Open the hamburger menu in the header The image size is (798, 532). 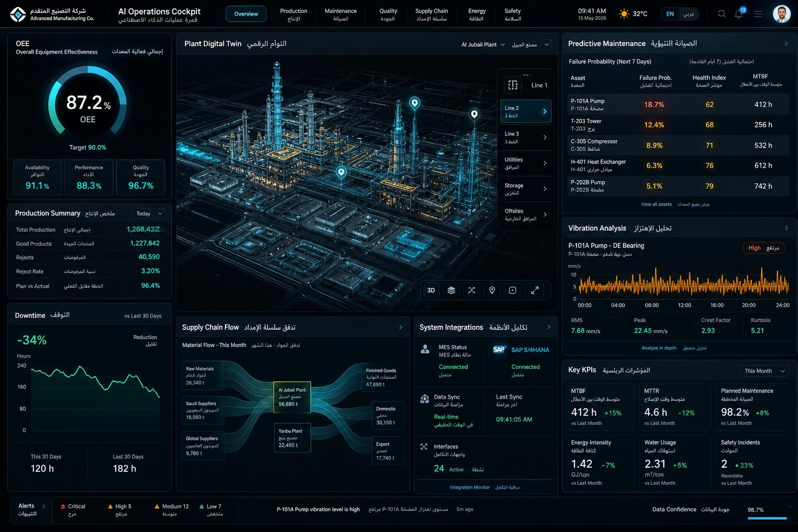tap(758, 14)
